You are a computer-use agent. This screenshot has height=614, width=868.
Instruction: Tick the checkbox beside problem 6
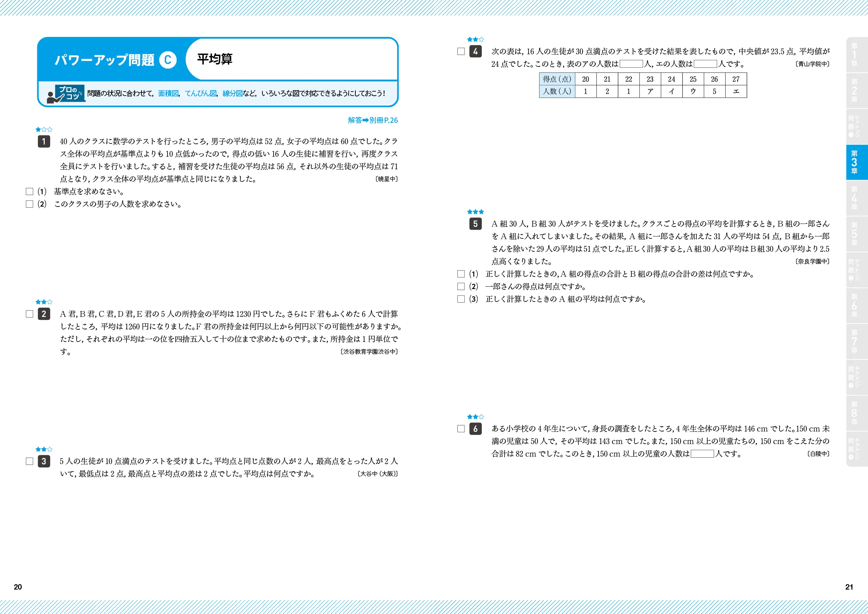pyautogui.click(x=461, y=429)
